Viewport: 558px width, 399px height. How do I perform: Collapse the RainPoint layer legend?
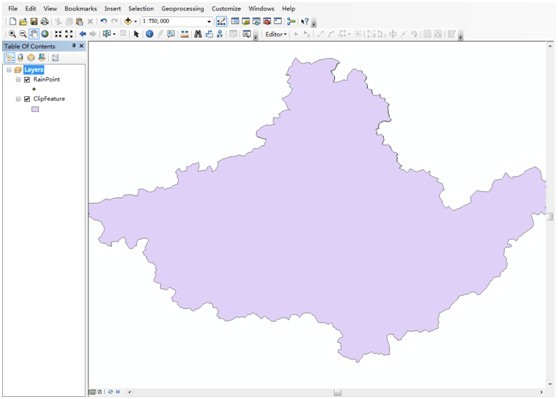click(x=18, y=80)
